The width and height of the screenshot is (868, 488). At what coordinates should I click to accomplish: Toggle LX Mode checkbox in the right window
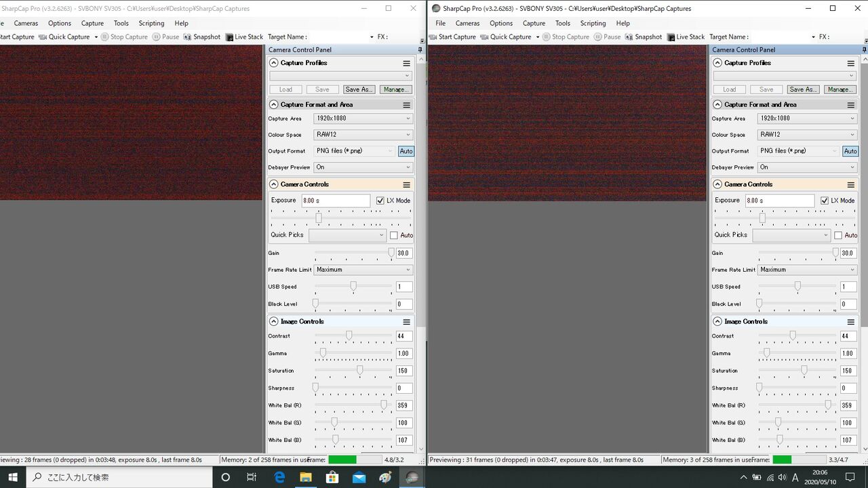(825, 201)
